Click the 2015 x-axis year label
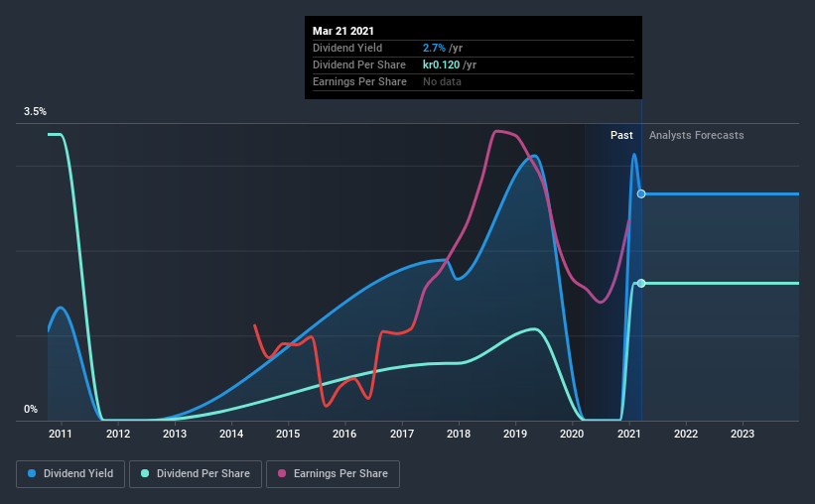 click(288, 434)
